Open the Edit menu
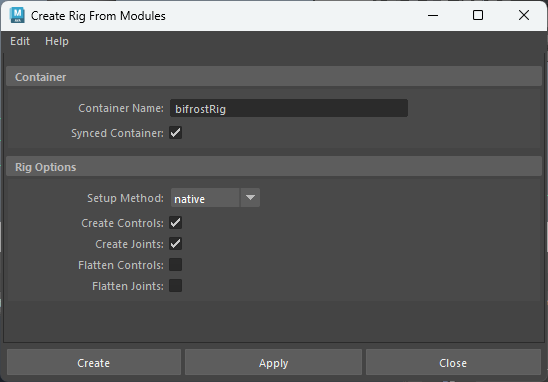This screenshot has width=548, height=382. tap(20, 41)
